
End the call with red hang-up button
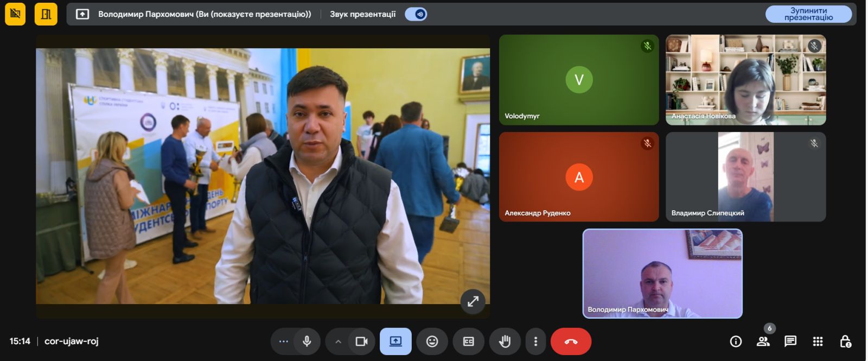571,341
